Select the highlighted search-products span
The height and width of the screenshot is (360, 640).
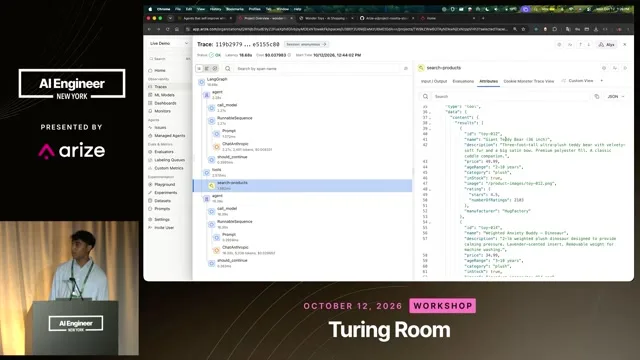302,185
